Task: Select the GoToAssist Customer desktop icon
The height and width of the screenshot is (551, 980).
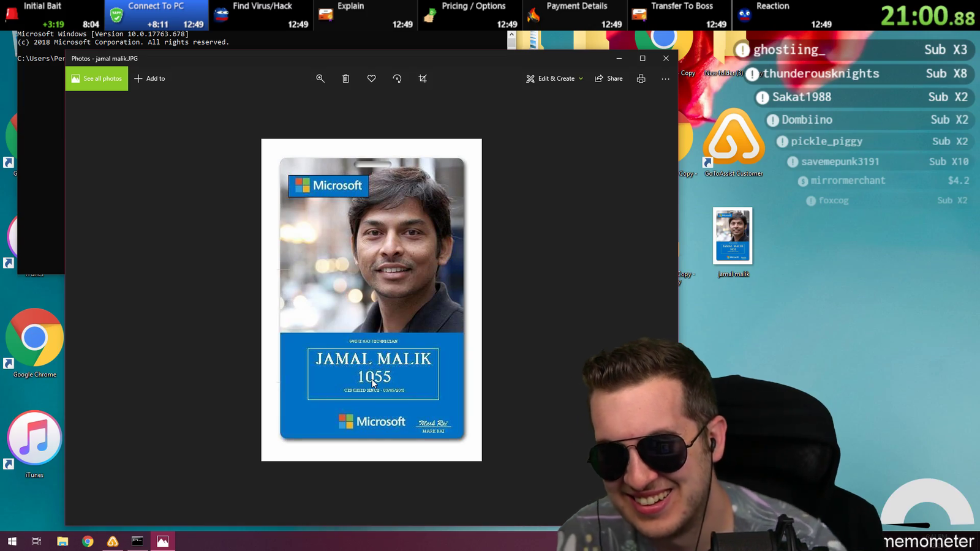Action: (x=734, y=143)
